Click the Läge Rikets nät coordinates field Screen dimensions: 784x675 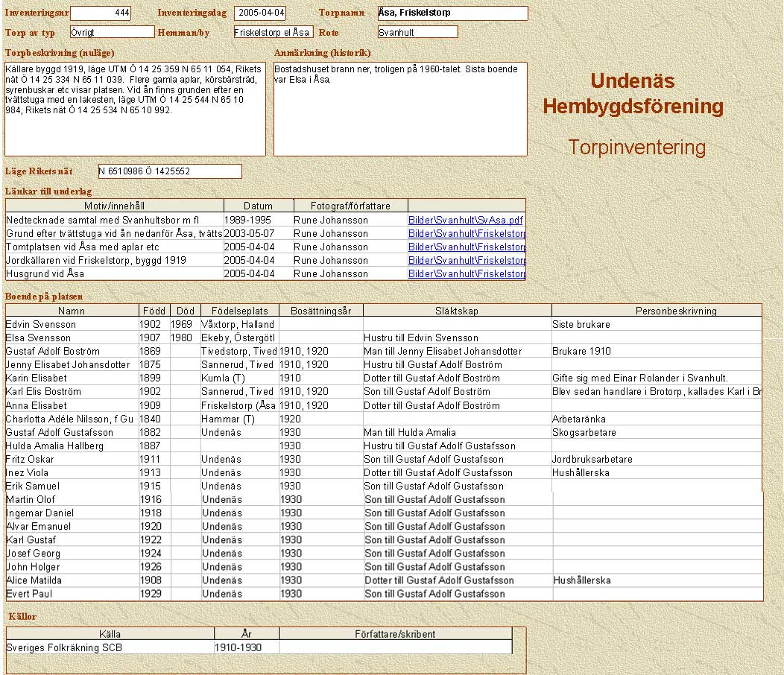(170, 171)
